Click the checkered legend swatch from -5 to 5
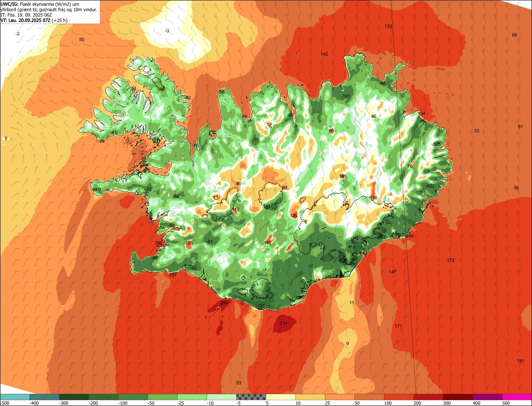Image resolution: width=532 pixels, height=406 pixels. click(251, 397)
